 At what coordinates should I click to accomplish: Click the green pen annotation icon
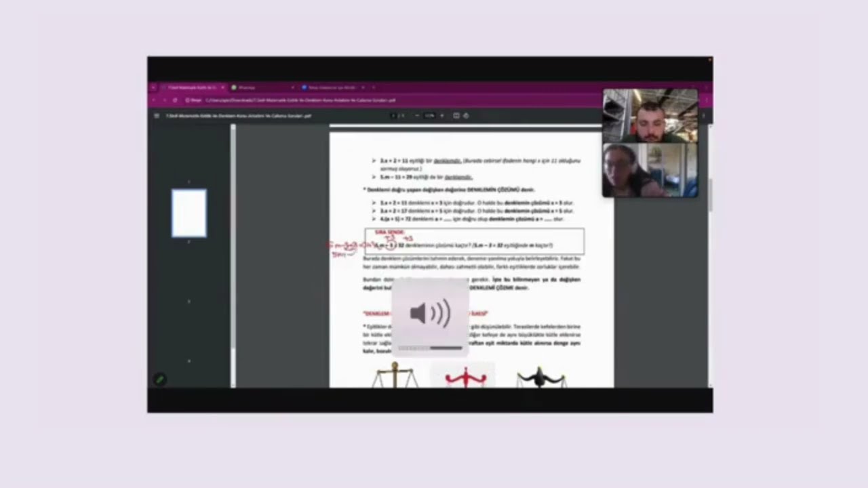pos(159,380)
